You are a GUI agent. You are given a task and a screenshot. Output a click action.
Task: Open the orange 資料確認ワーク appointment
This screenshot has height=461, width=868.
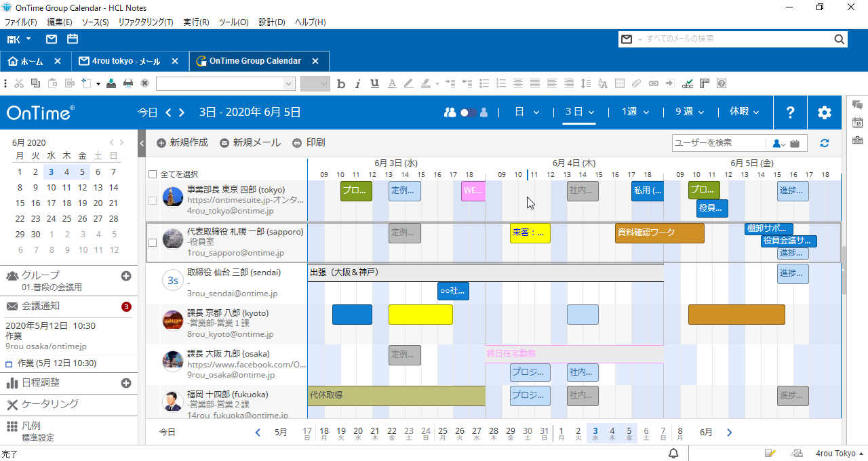(x=660, y=233)
